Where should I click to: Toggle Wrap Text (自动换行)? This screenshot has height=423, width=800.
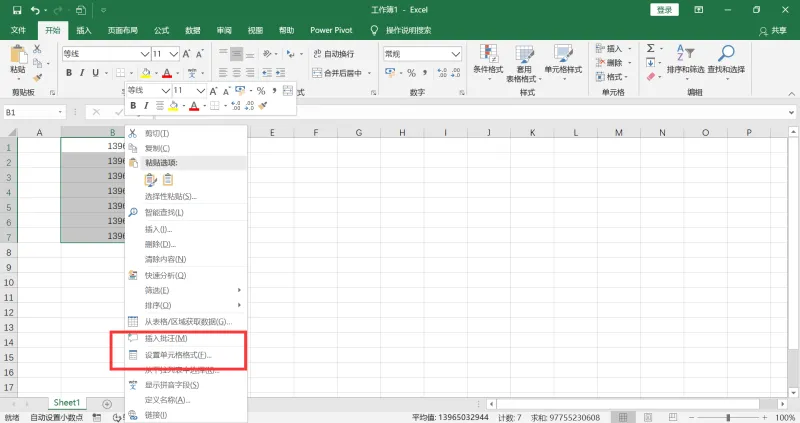[x=334, y=54]
